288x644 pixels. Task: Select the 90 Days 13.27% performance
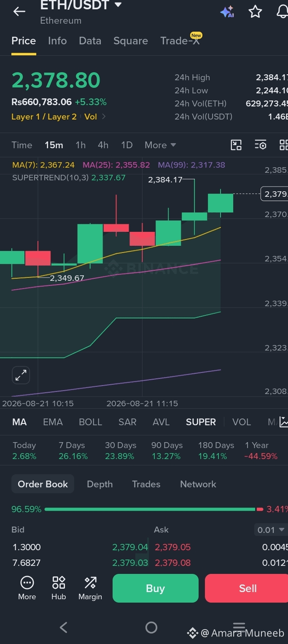click(167, 451)
